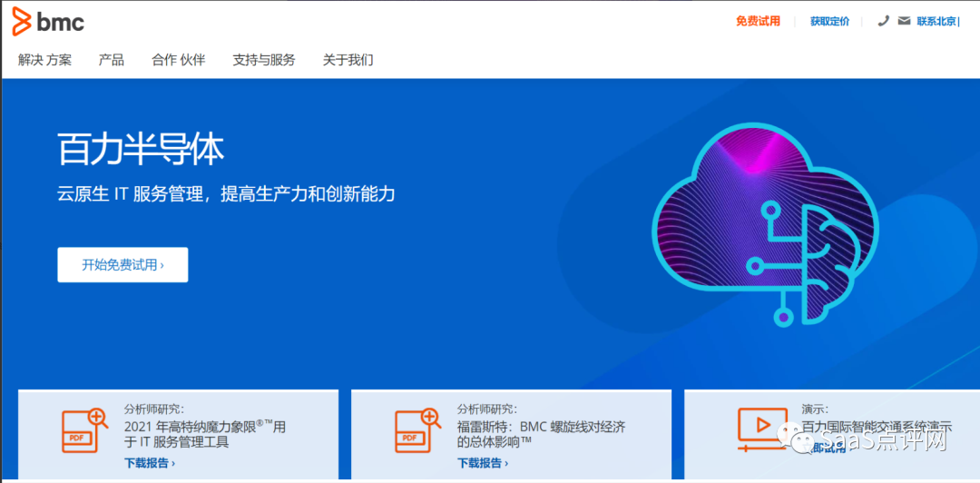Click the 福雷斯特：BMC 螺旋线 card title
The height and width of the screenshot is (483, 980).
point(541,434)
